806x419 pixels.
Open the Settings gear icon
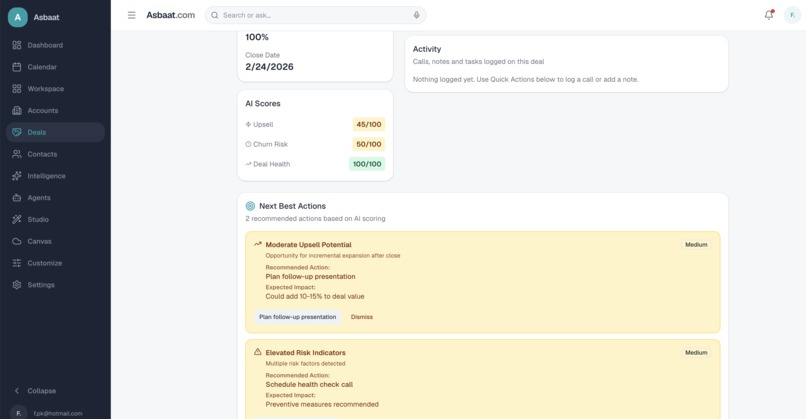[17, 285]
